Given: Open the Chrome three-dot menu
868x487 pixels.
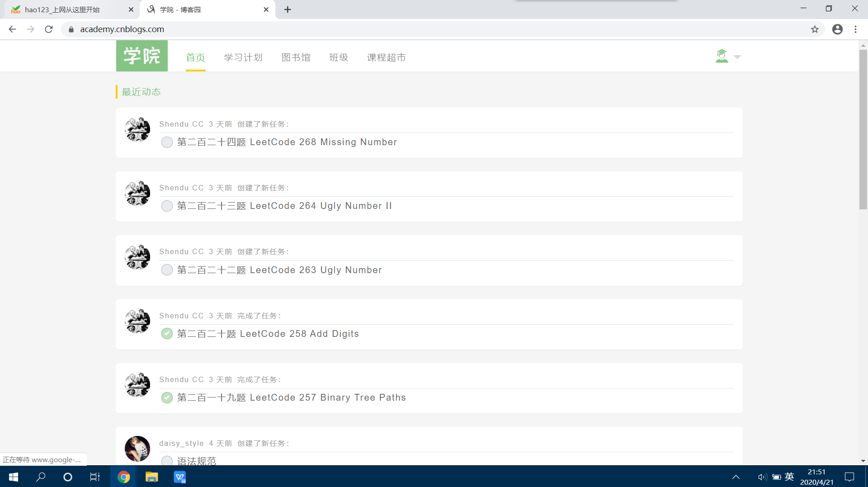Looking at the screenshot, I should (x=855, y=29).
